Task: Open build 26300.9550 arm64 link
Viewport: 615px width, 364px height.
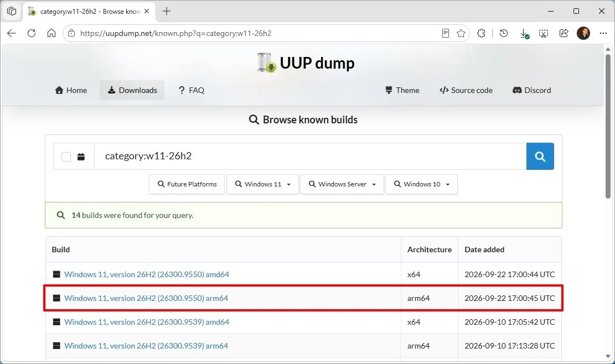Action: tap(146, 298)
